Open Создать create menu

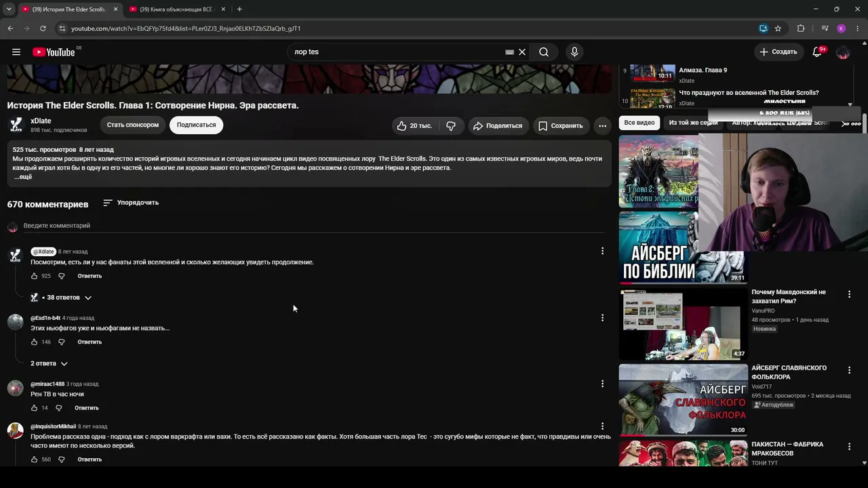coord(778,52)
